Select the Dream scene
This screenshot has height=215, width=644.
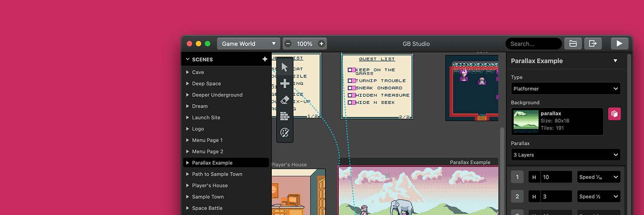226,106
